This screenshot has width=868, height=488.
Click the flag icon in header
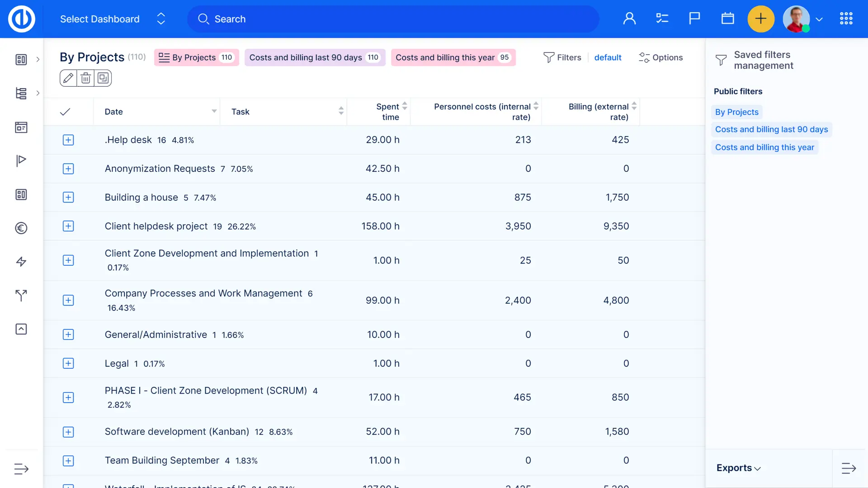point(694,19)
